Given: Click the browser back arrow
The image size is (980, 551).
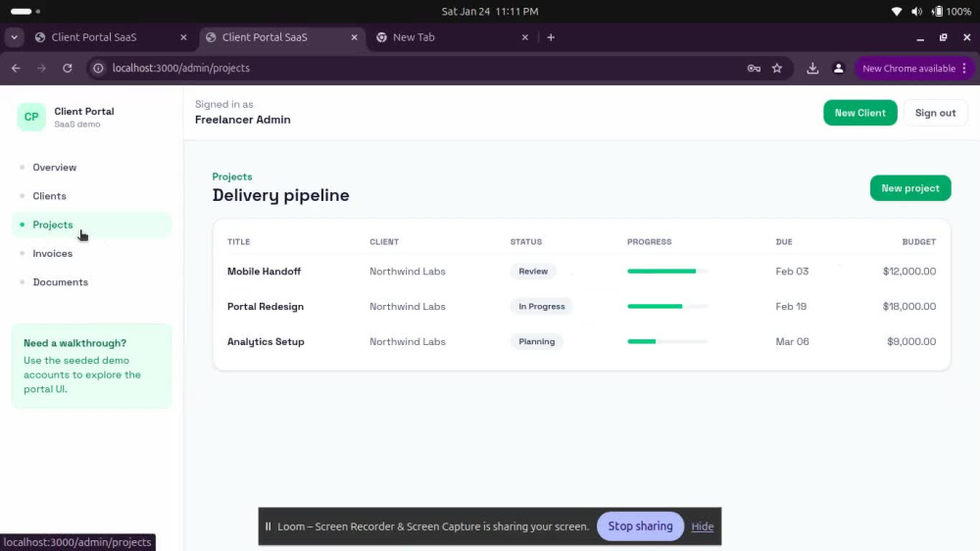Looking at the screenshot, I should (16, 69).
